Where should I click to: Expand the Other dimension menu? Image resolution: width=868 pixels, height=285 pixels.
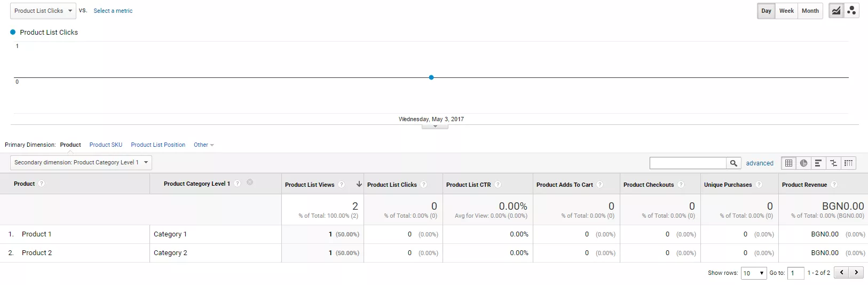coord(204,145)
